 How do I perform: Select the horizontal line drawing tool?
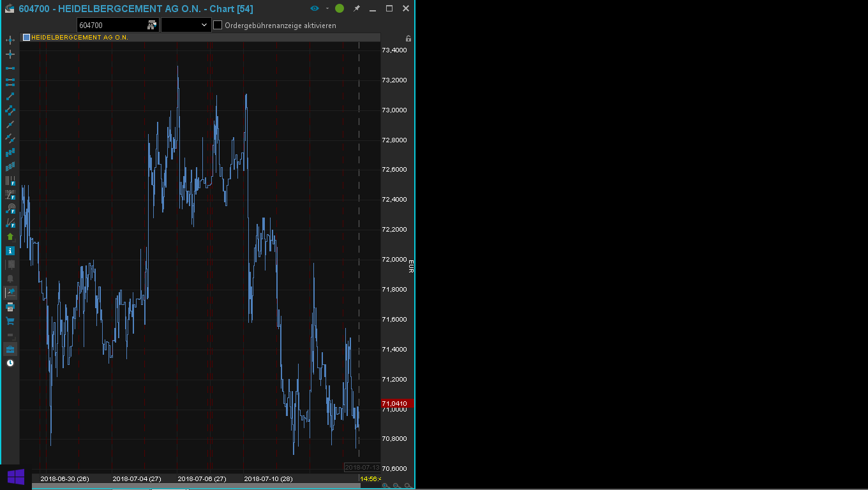click(10, 68)
